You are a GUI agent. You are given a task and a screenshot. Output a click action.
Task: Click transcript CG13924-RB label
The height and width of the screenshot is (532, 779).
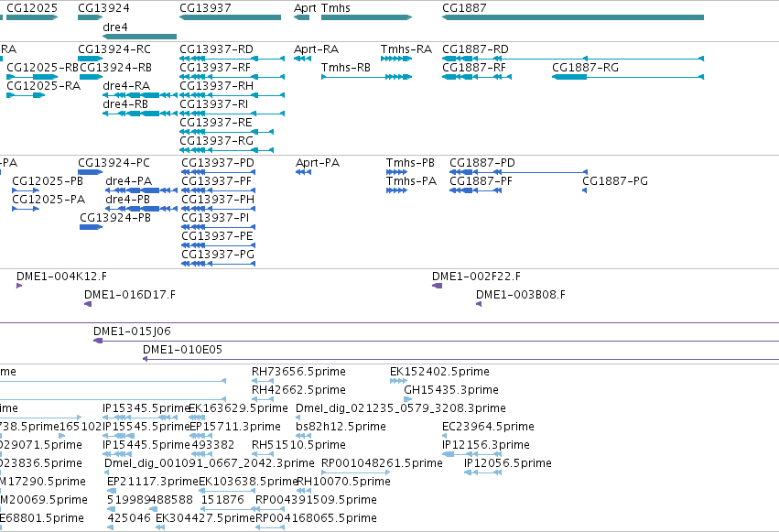click(x=115, y=68)
